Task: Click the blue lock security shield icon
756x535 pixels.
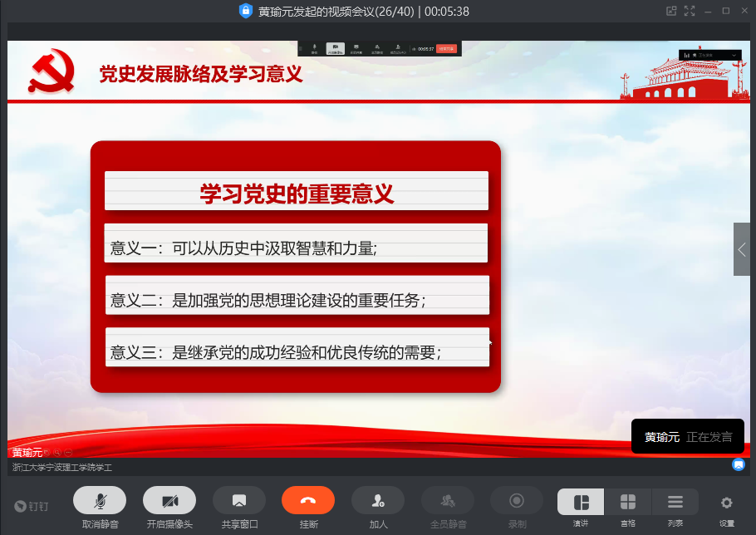Action: point(246,11)
